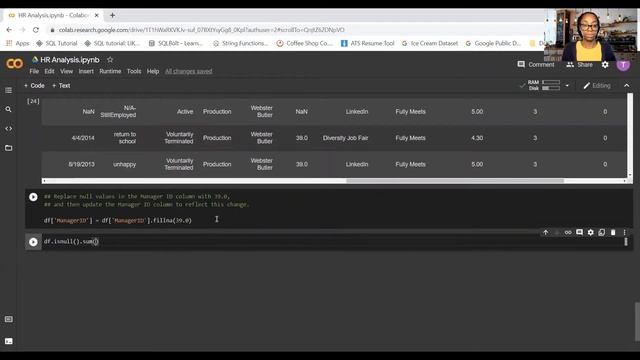640x360 pixels.
Task: Click the All changes saved link
Action: [189, 71]
